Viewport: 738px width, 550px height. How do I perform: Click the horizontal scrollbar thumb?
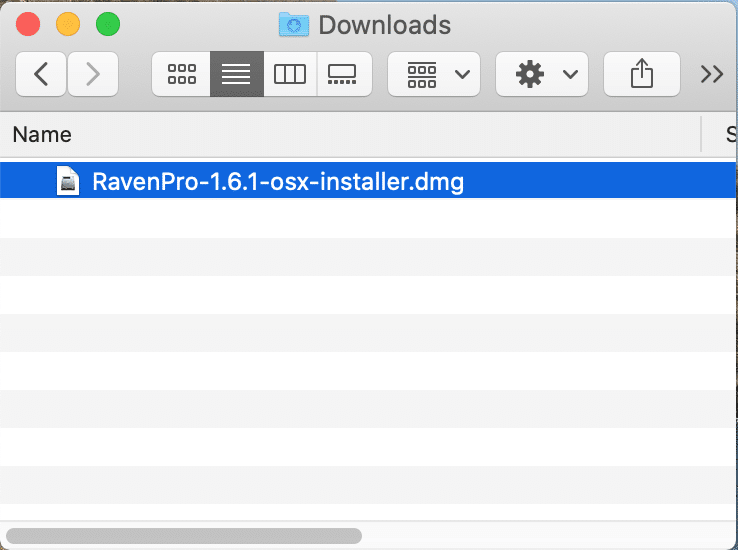pyautogui.click(x=184, y=535)
